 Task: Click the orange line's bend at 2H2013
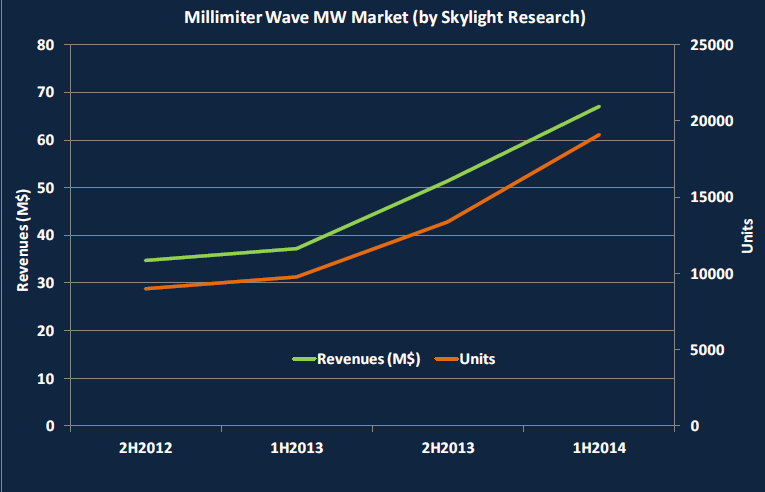point(447,222)
